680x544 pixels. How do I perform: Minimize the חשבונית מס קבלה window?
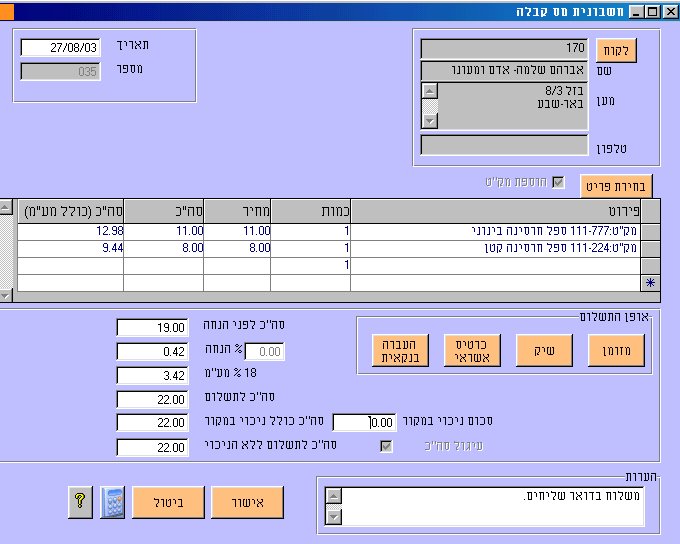pos(636,12)
